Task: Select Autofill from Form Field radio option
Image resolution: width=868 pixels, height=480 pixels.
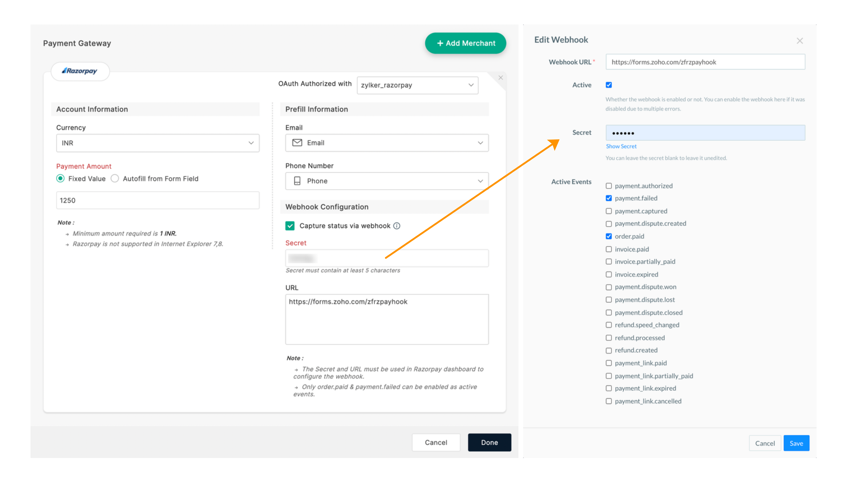Action: tap(115, 179)
